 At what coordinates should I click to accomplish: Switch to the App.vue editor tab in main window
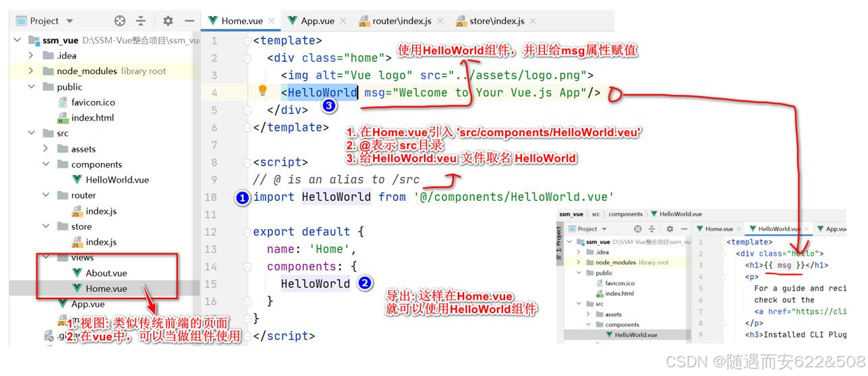(x=316, y=21)
